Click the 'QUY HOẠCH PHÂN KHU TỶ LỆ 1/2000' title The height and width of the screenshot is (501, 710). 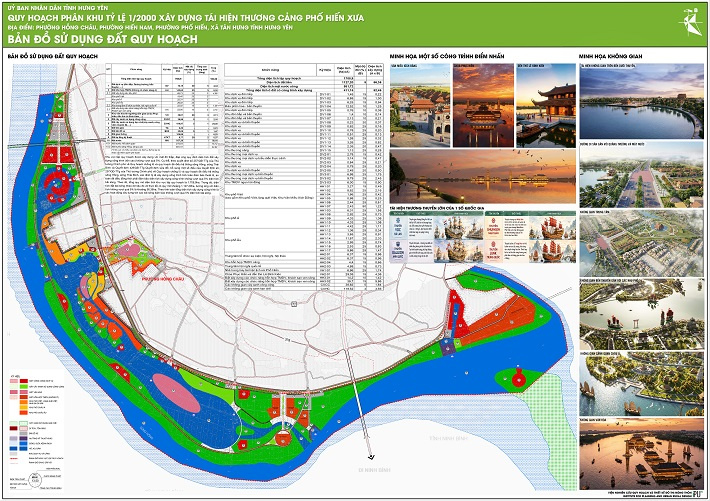click(186, 18)
